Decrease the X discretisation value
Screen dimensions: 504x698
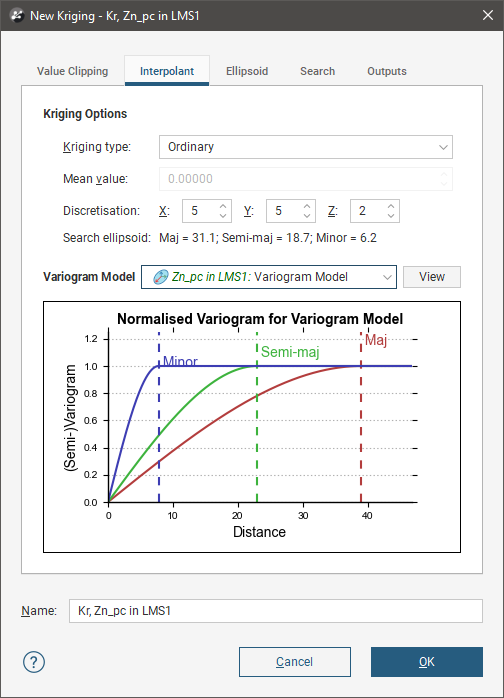(223, 215)
